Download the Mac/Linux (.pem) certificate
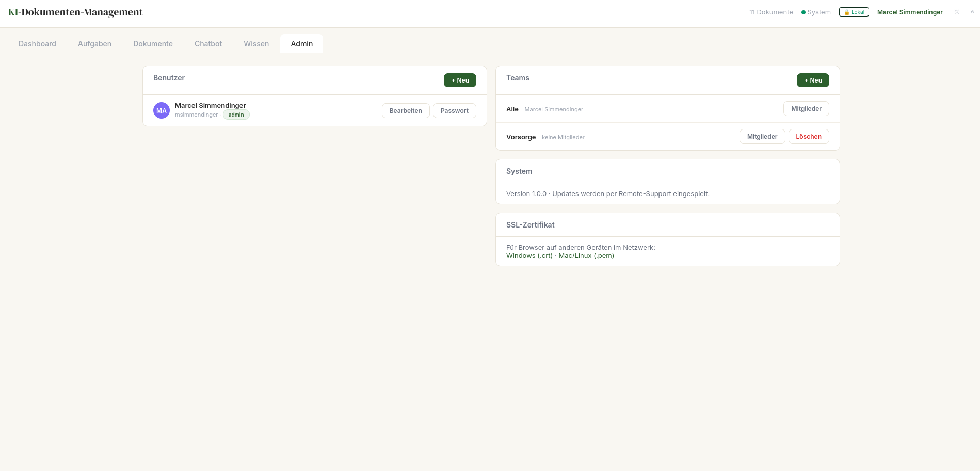This screenshot has width=980, height=471. click(x=586, y=256)
